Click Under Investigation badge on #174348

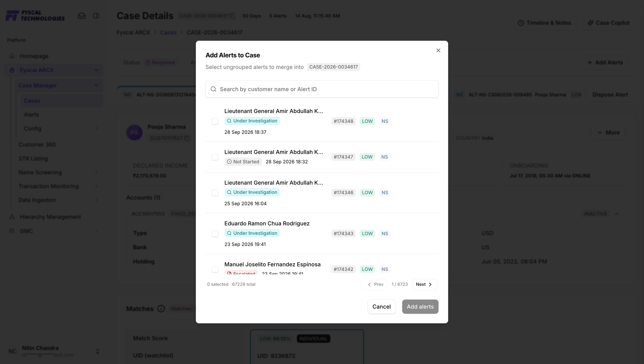click(x=252, y=121)
